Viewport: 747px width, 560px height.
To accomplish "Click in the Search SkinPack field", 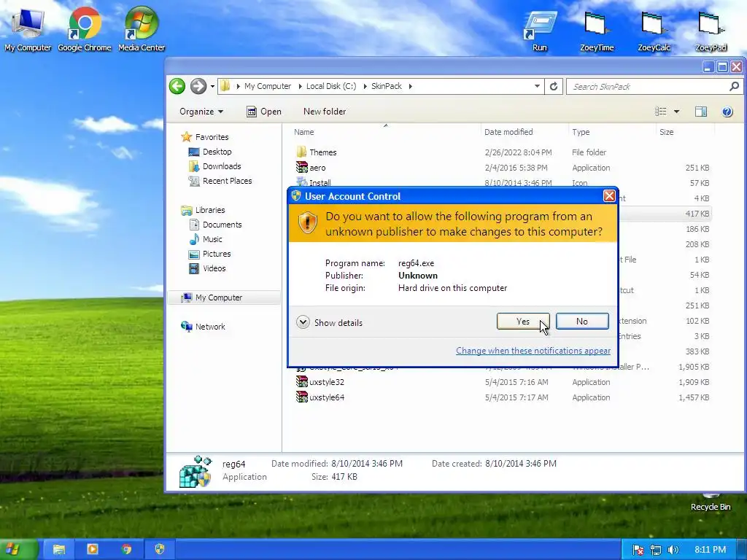I will click(648, 86).
